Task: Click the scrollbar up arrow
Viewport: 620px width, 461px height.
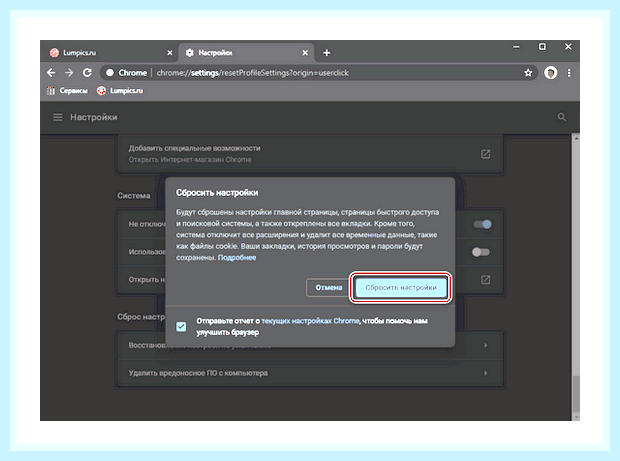Action: [x=576, y=138]
